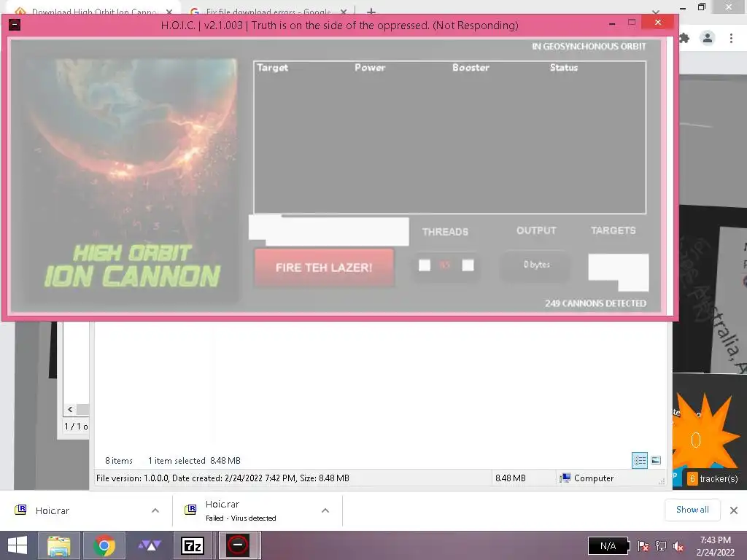Select the Booster column header
The height and width of the screenshot is (560, 747).
(x=471, y=68)
